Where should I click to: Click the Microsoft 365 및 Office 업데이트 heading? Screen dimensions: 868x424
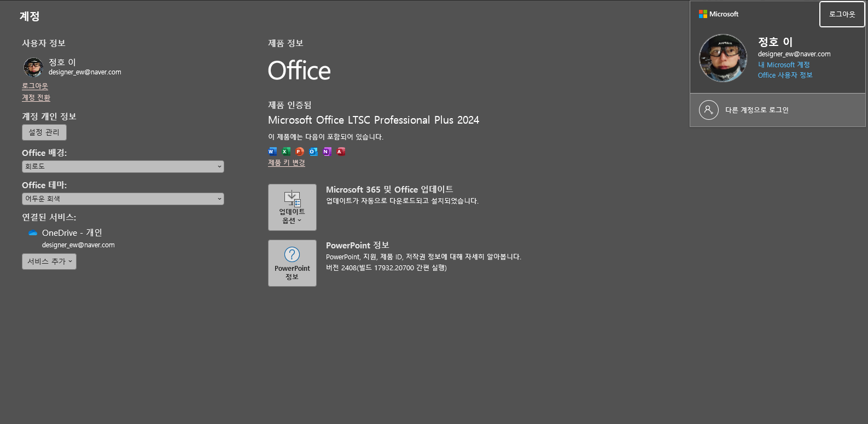click(x=389, y=189)
